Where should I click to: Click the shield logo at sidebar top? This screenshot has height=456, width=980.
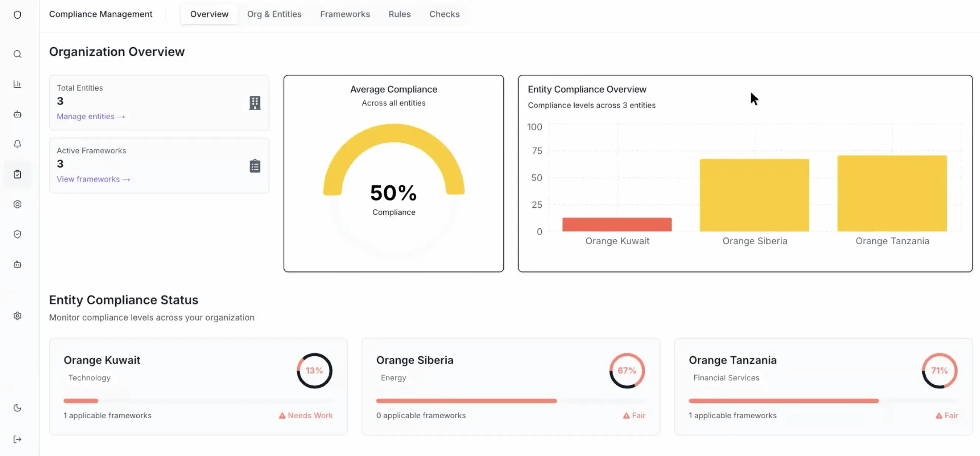click(x=17, y=14)
